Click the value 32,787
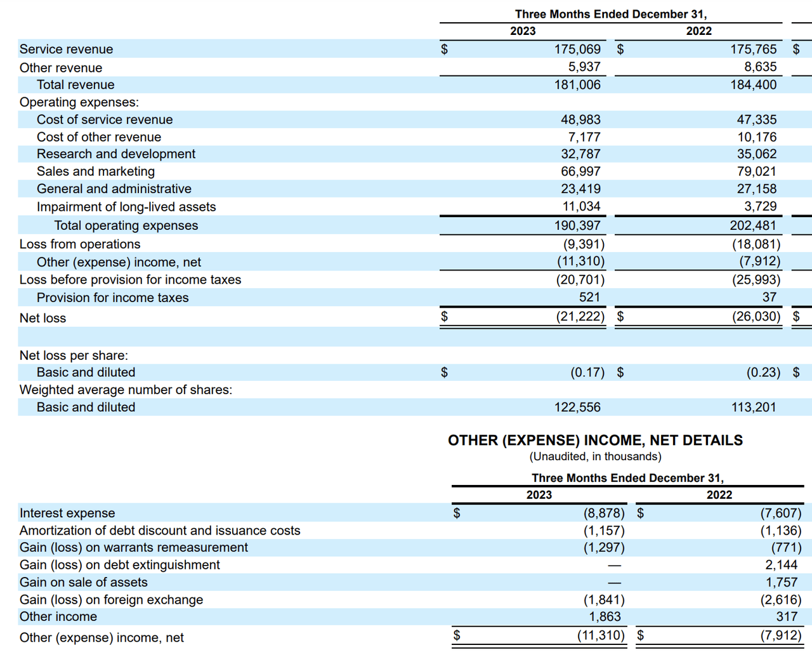Screen dimensions: 812x657 (x=580, y=154)
